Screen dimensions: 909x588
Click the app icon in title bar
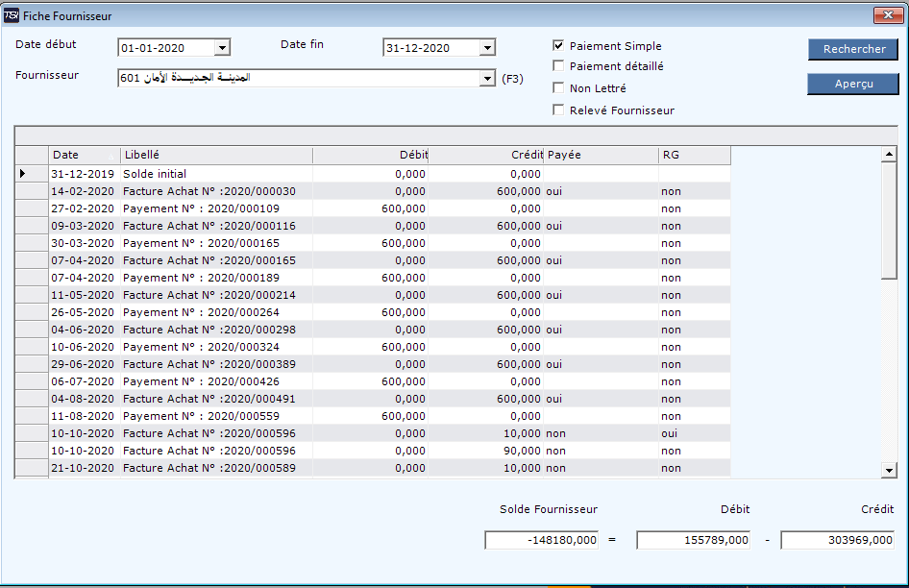12,15
